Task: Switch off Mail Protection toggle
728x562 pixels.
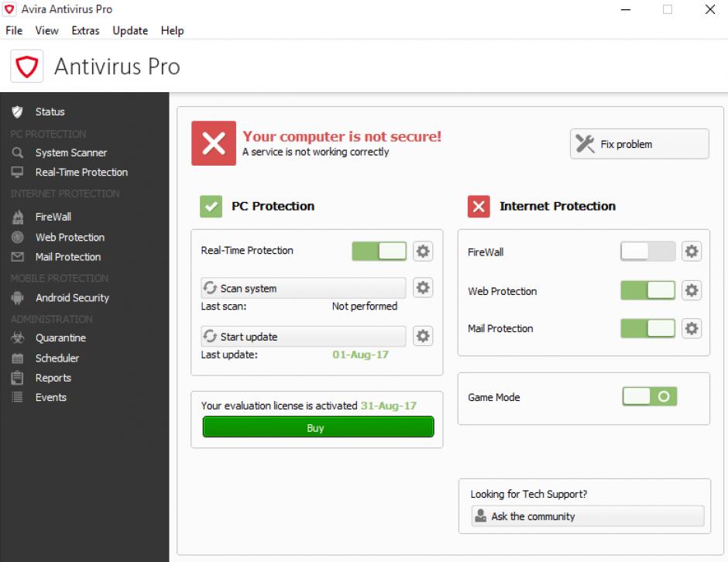Action: click(647, 328)
